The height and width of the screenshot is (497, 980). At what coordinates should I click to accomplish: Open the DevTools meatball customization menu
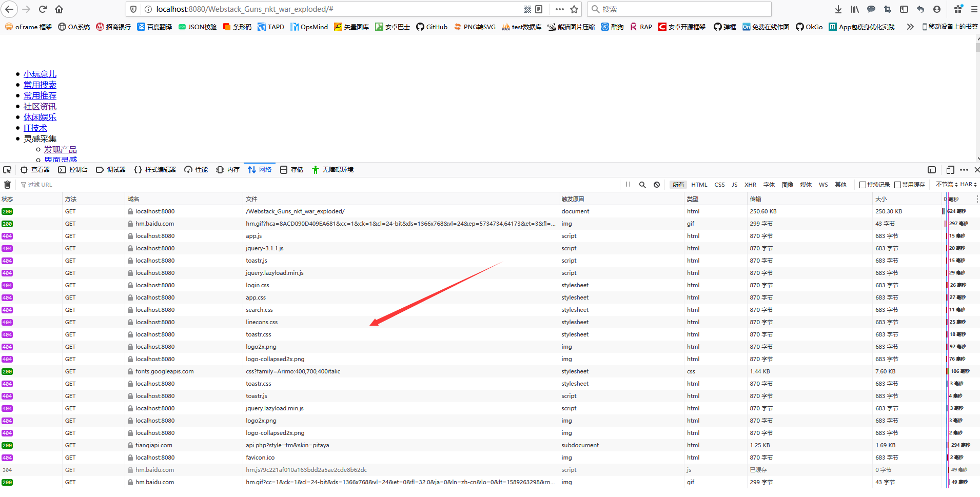click(x=964, y=169)
